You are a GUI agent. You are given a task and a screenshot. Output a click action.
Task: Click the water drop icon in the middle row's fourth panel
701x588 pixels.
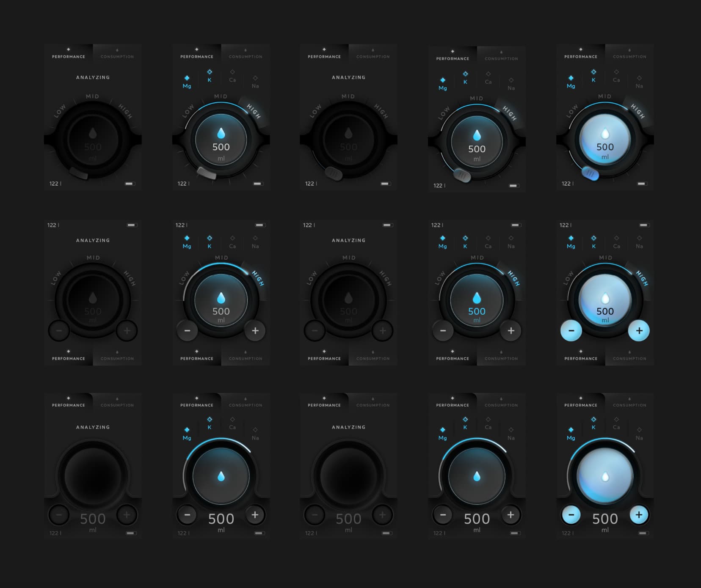tap(477, 298)
